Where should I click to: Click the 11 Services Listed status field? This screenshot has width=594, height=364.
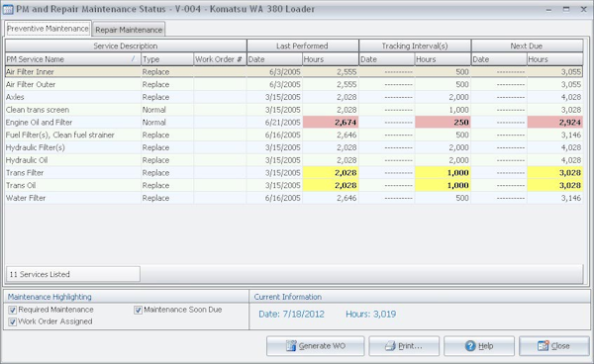(73, 274)
